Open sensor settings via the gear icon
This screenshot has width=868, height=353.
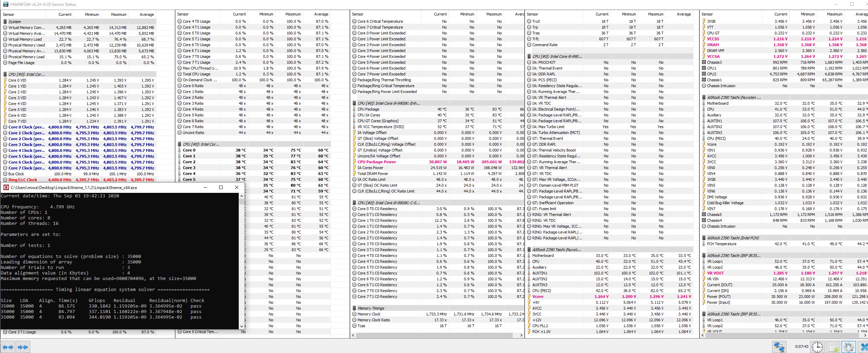848,347
